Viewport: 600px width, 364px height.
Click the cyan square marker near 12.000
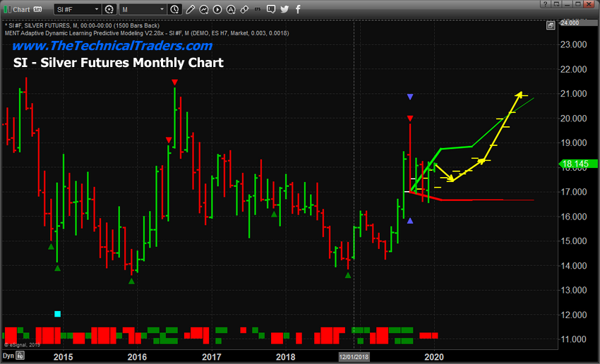57,314
